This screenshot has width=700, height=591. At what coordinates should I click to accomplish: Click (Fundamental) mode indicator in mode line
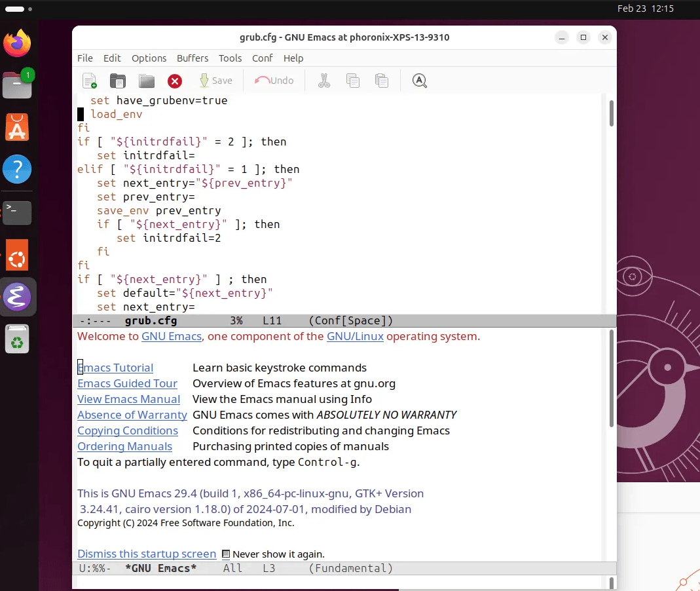pyautogui.click(x=351, y=568)
